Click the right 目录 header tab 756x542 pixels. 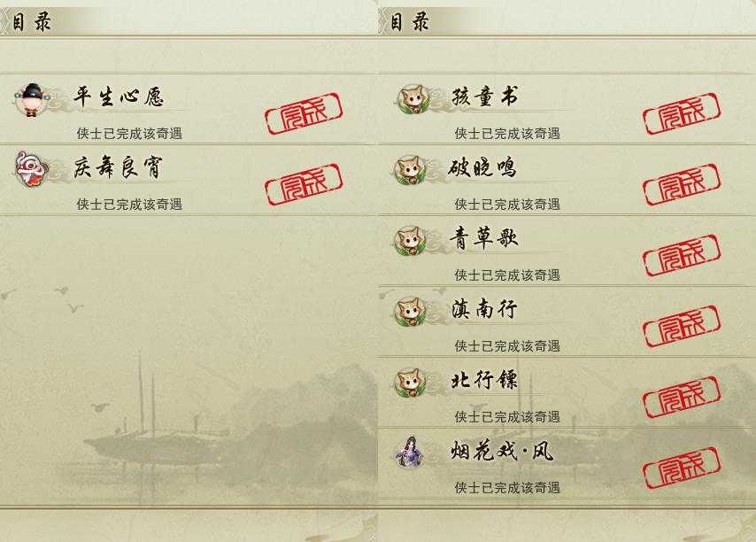[x=409, y=22]
